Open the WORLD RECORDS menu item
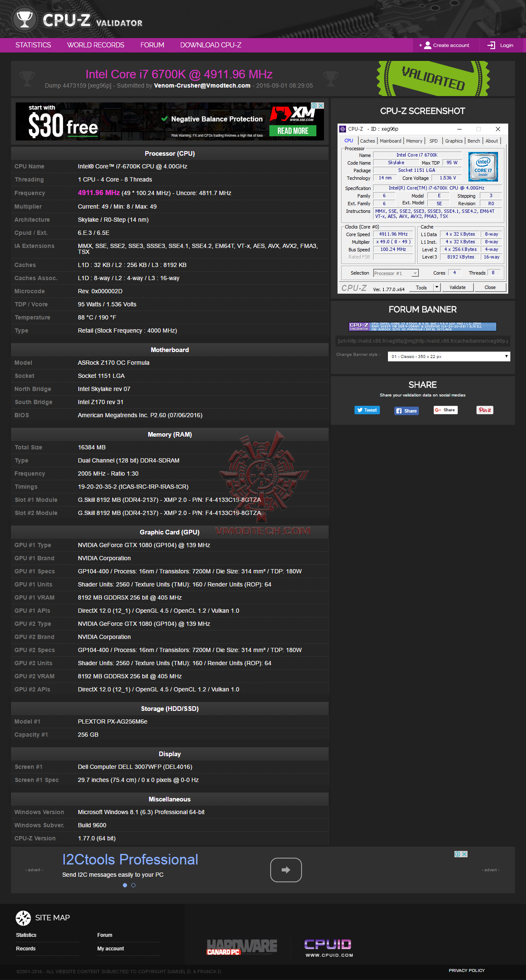The height and width of the screenshot is (980, 526). [x=96, y=45]
